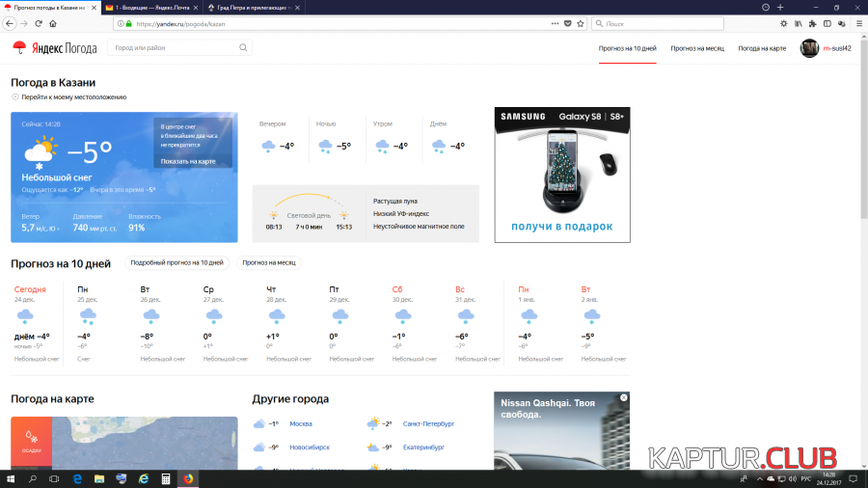The height and width of the screenshot is (488, 868).
Task: Open Task View on taskbar
Action: (54, 478)
